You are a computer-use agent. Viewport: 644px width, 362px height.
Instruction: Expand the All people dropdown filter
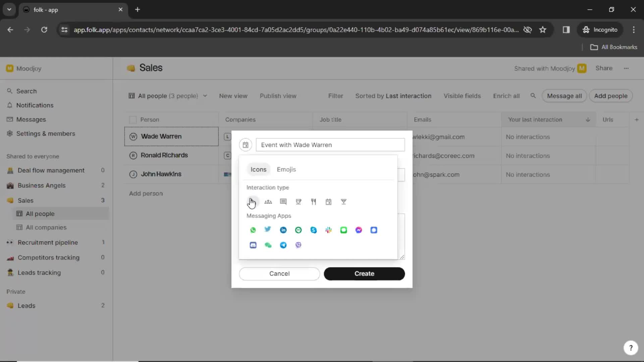(205, 96)
